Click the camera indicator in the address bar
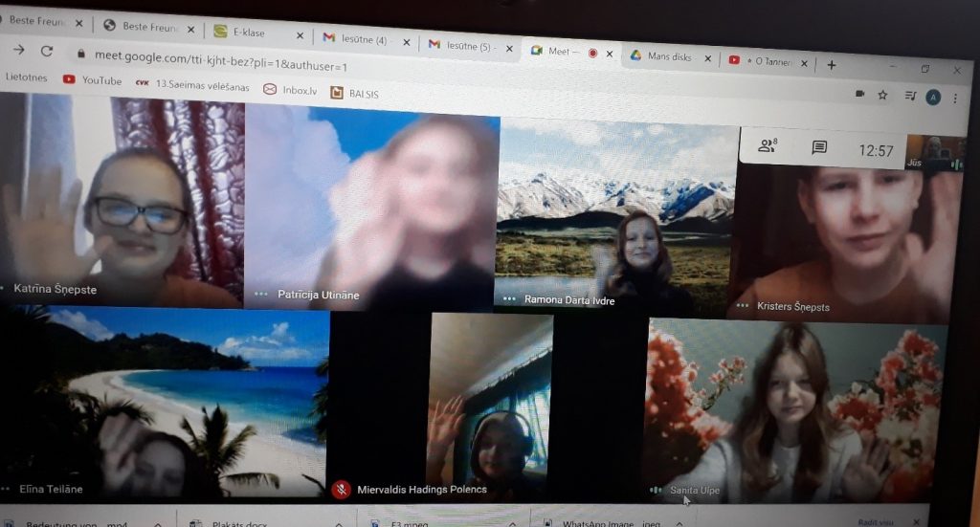 pyautogui.click(x=859, y=94)
